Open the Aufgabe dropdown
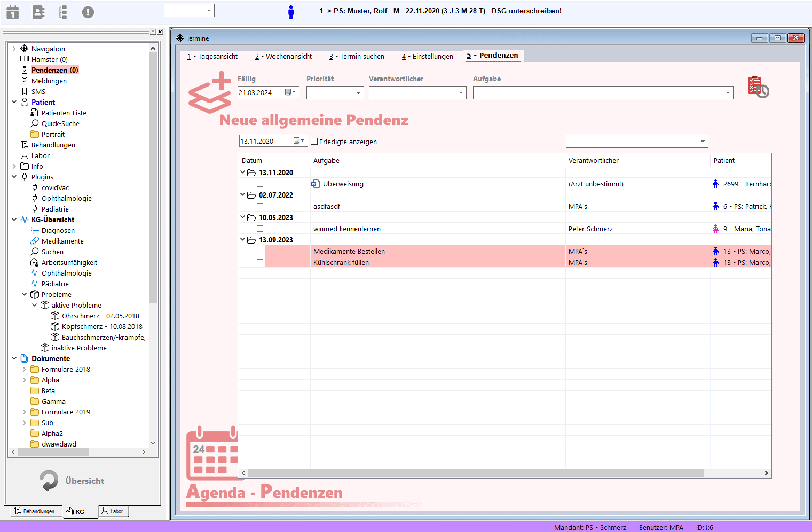This screenshot has width=812, height=532. tap(728, 93)
